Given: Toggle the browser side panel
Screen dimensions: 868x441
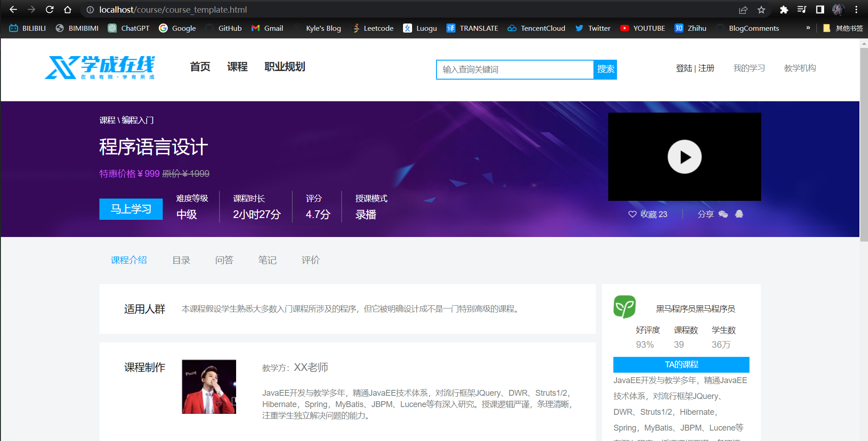Looking at the screenshot, I should point(820,9).
